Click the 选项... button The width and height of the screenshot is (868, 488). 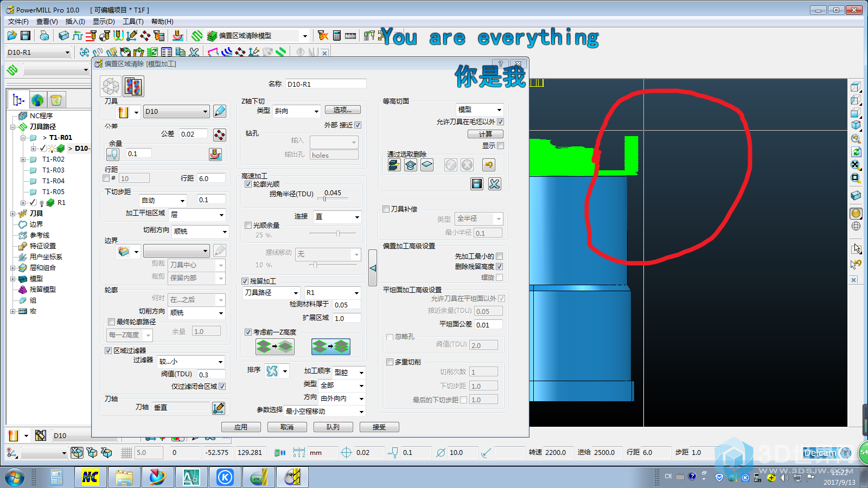(x=343, y=110)
